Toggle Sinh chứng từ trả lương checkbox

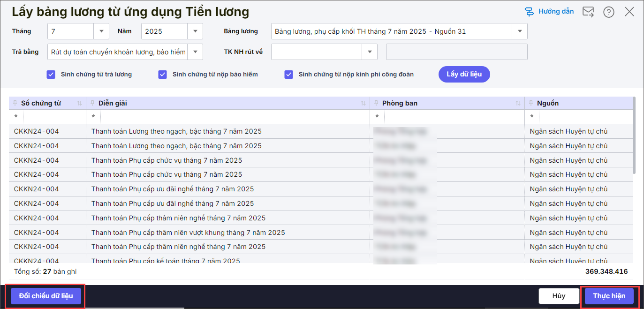[x=51, y=74]
